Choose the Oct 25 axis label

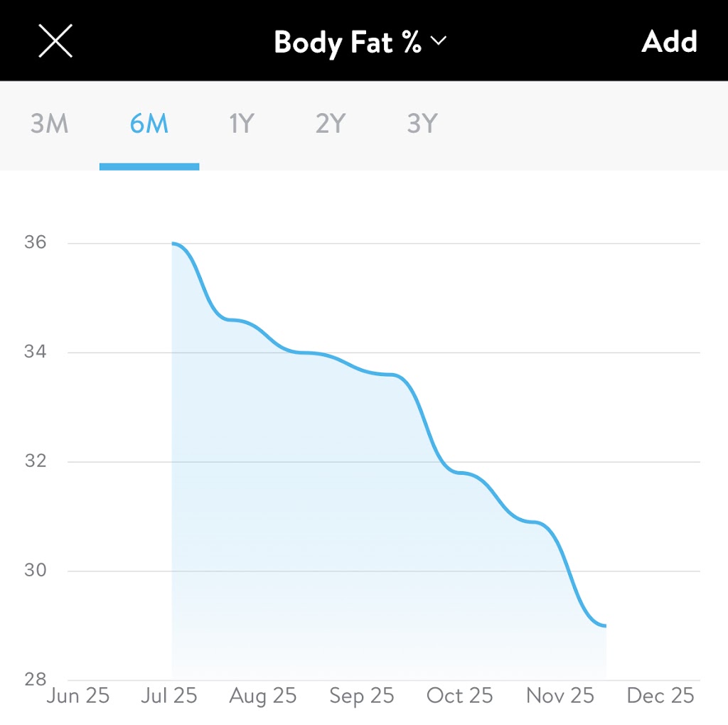coord(459,695)
